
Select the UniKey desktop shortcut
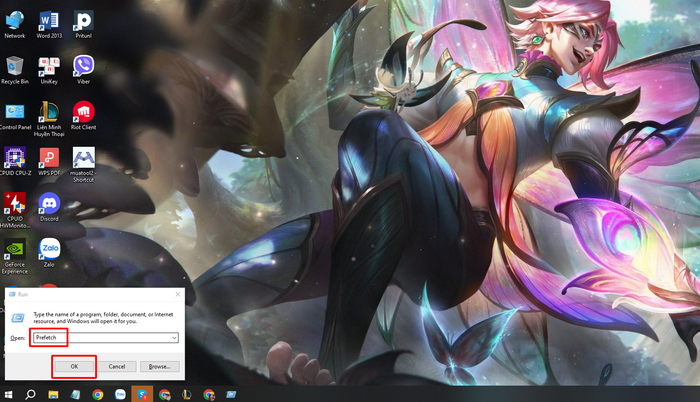pyautogui.click(x=49, y=70)
